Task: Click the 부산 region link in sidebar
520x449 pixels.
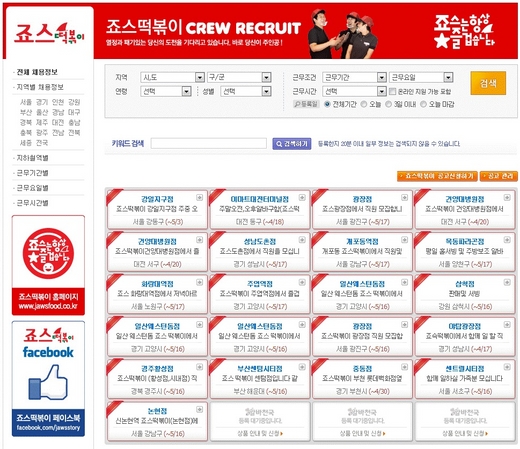Action: click(x=26, y=112)
